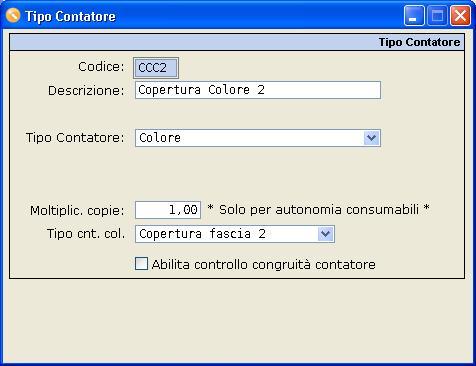Minimize the Tipo Contatore window
Image resolution: width=476 pixels, height=366 pixels.
click(414, 15)
